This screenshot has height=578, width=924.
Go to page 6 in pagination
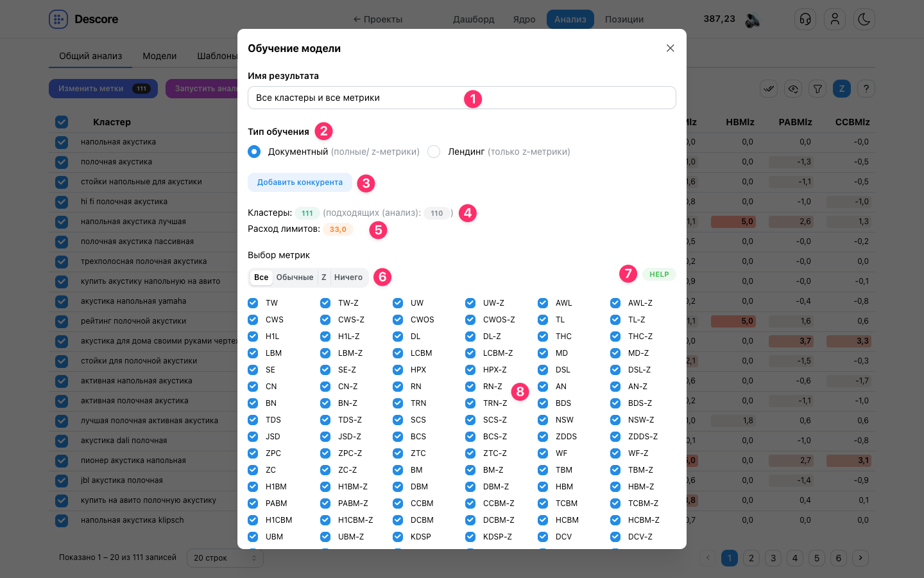click(x=839, y=558)
